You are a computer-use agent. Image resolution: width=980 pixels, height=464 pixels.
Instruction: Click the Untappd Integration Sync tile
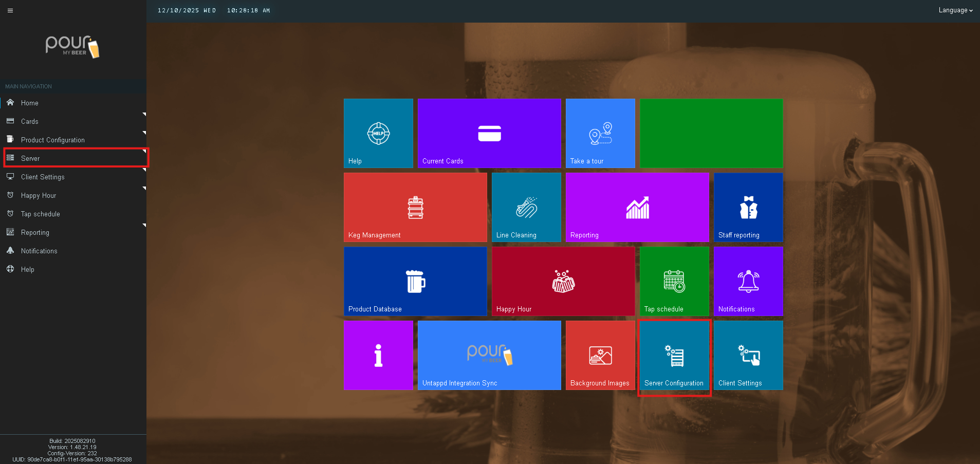pyautogui.click(x=489, y=356)
